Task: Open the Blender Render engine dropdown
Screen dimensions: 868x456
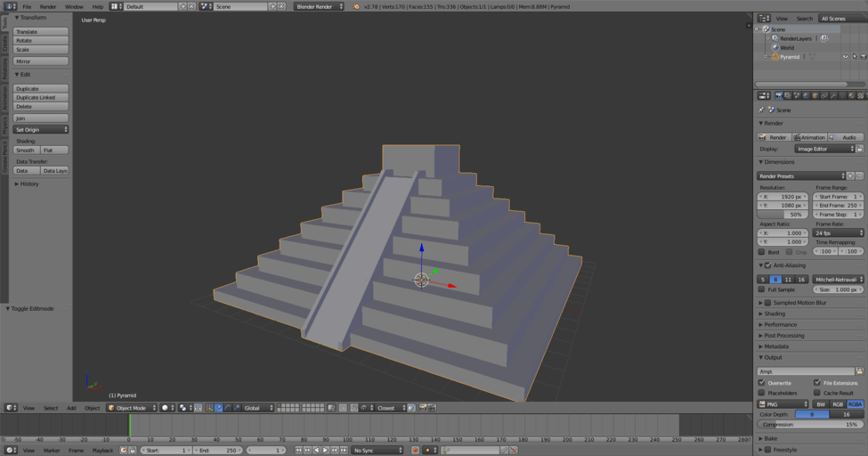Action: tap(319, 6)
